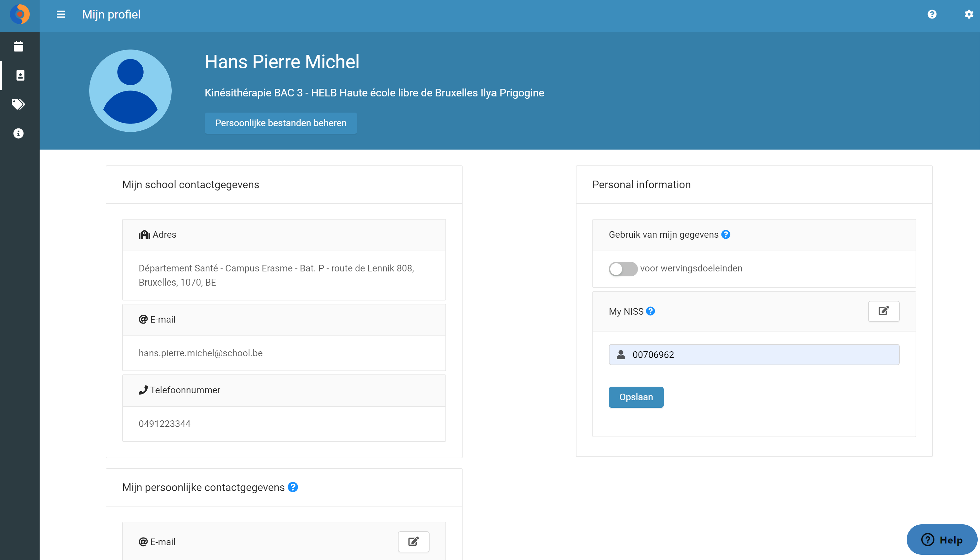The image size is (980, 560).
Task: Click the profile avatar picture
Action: tap(130, 91)
